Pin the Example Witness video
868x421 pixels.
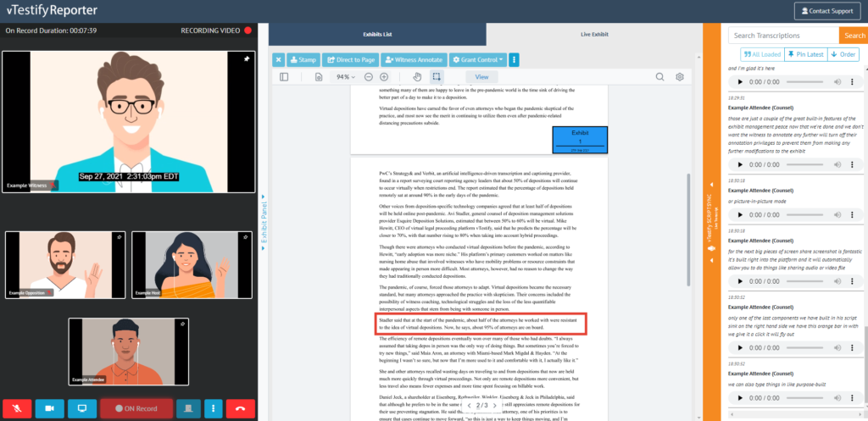click(x=247, y=58)
